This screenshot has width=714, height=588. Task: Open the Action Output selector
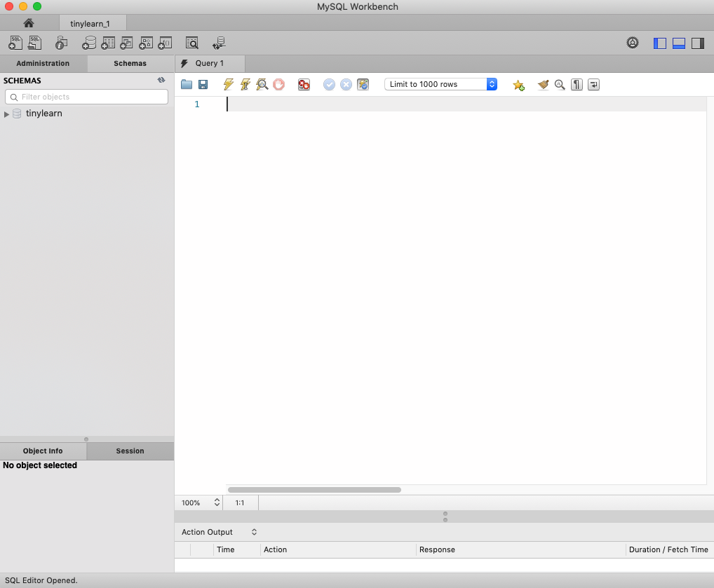(x=220, y=532)
